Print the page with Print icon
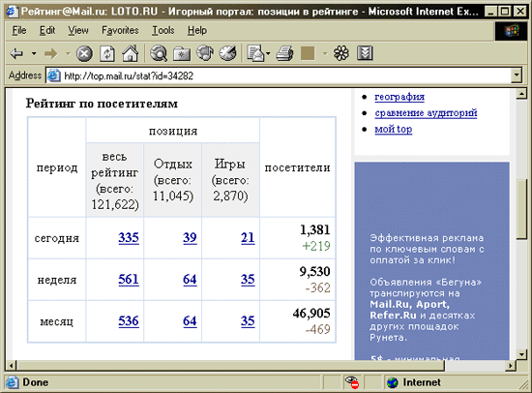Screen dimensions: 532x393 click(x=284, y=53)
